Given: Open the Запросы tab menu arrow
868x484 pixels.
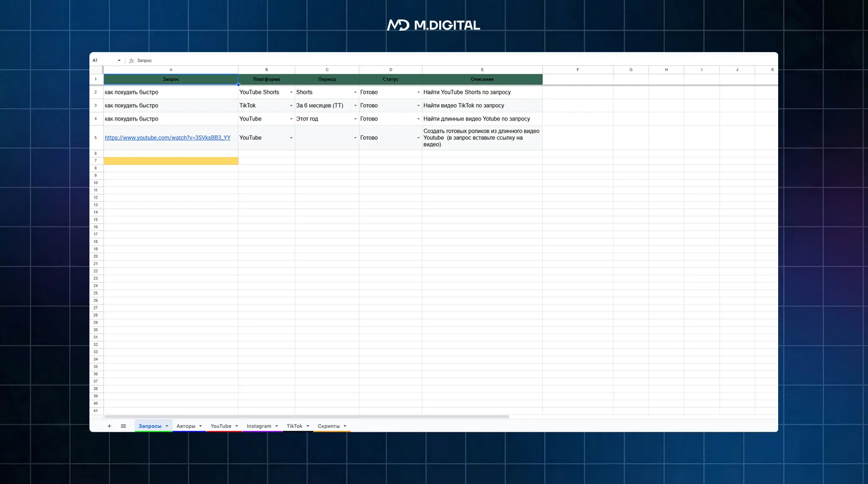Looking at the screenshot, I should (x=167, y=426).
